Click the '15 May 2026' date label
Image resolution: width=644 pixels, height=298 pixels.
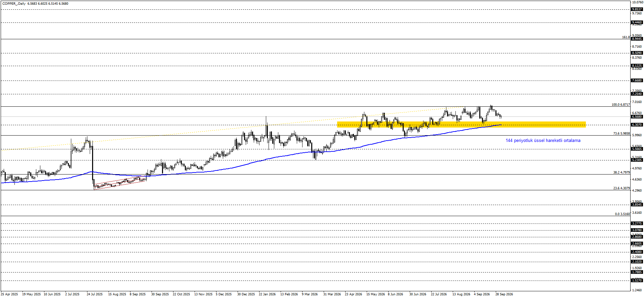[375, 294]
